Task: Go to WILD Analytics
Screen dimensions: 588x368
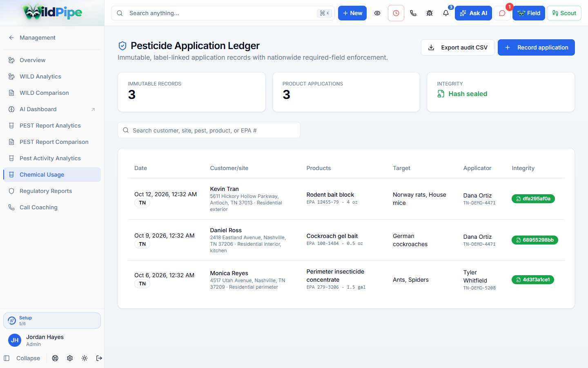Action: (x=52, y=76)
